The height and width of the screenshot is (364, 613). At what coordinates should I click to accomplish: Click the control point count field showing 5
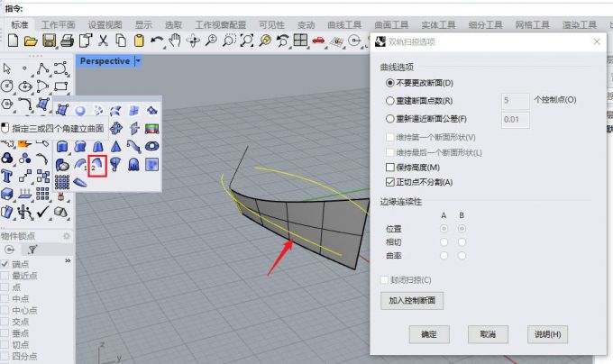[x=516, y=101]
